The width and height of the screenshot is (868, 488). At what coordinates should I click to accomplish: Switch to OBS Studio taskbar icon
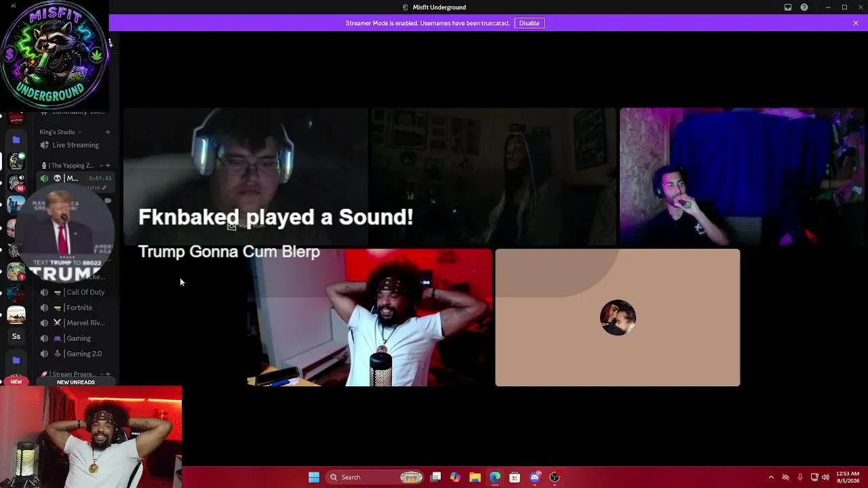point(555,477)
